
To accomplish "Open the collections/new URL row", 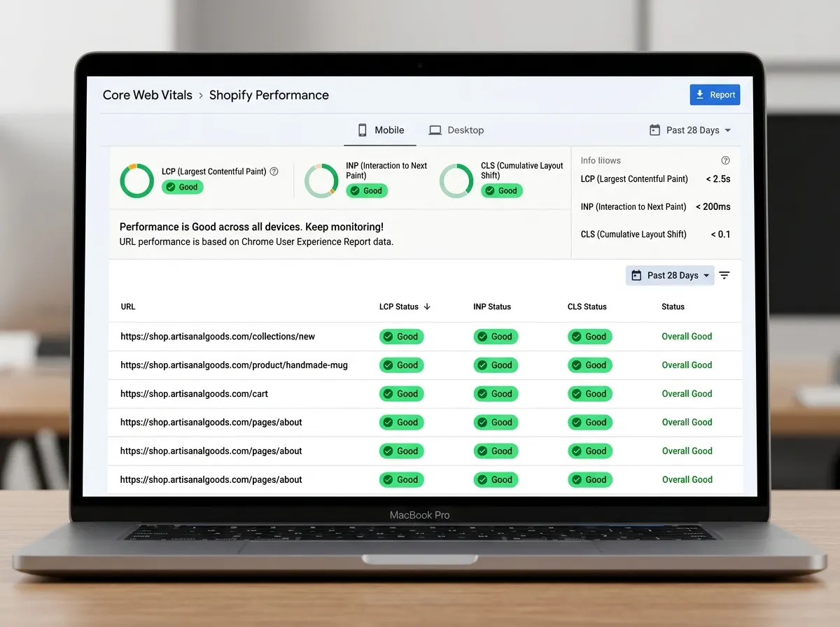I will point(425,337).
